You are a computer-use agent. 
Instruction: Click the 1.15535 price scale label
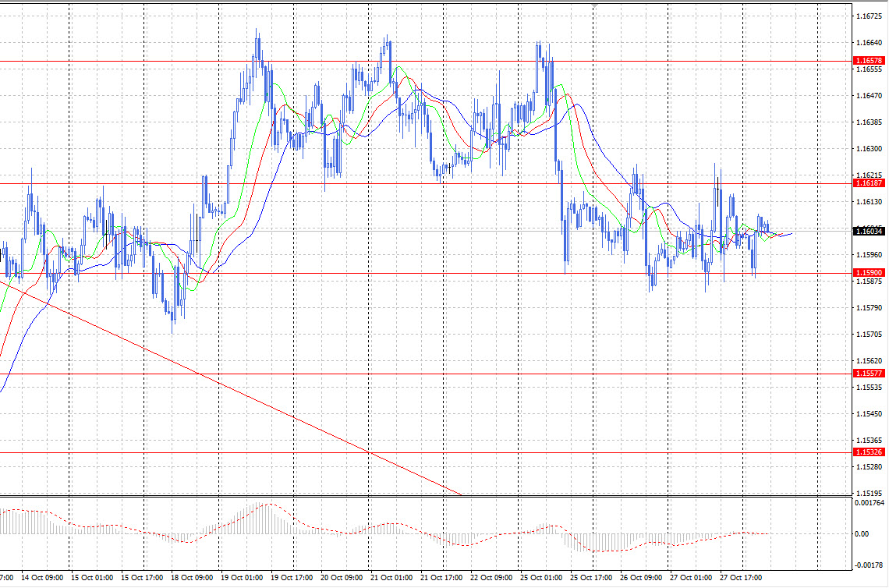pos(869,388)
